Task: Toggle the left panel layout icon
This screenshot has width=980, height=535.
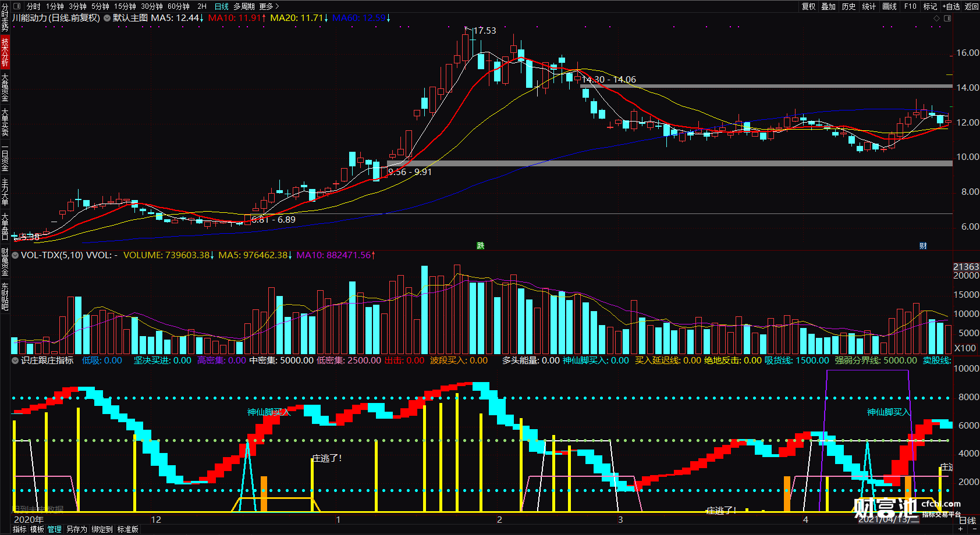Action: [17, 6]
